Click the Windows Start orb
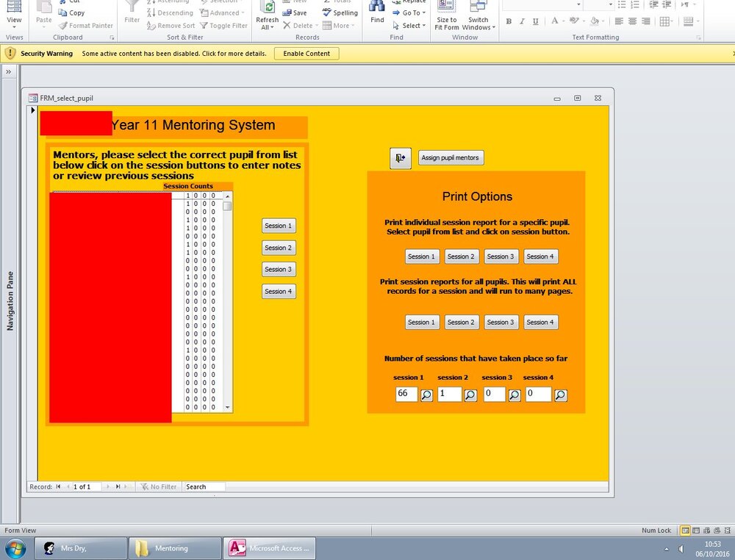 click(x=17, y=548)
